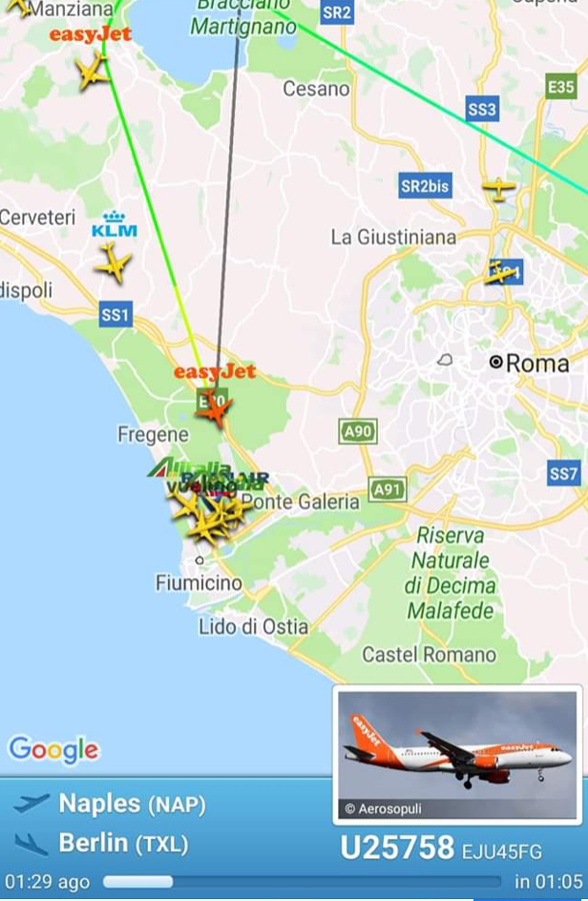Select the yellow plane over central Rome ring
Image resolution: width=588 pixels, height=901 pixels.
499,273
